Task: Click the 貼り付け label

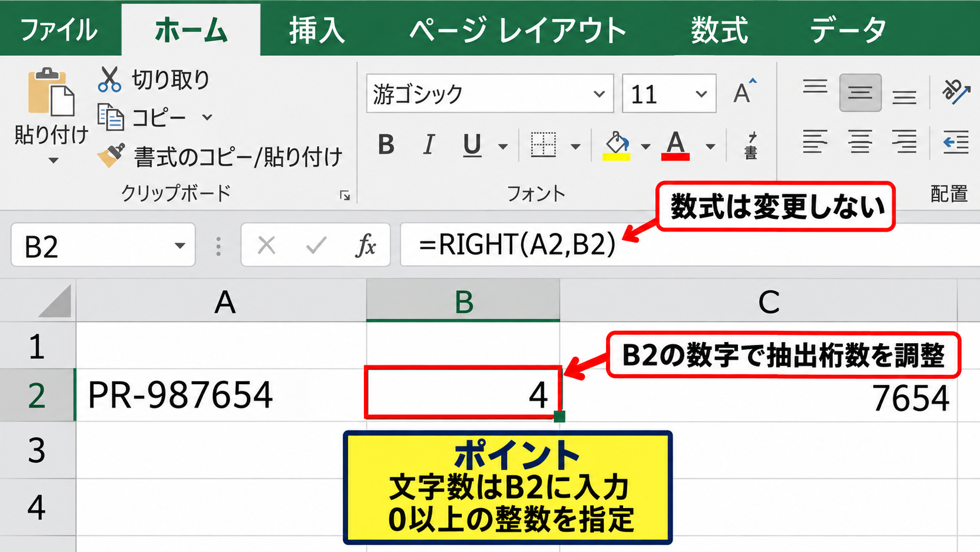Action: pos(52,134)
